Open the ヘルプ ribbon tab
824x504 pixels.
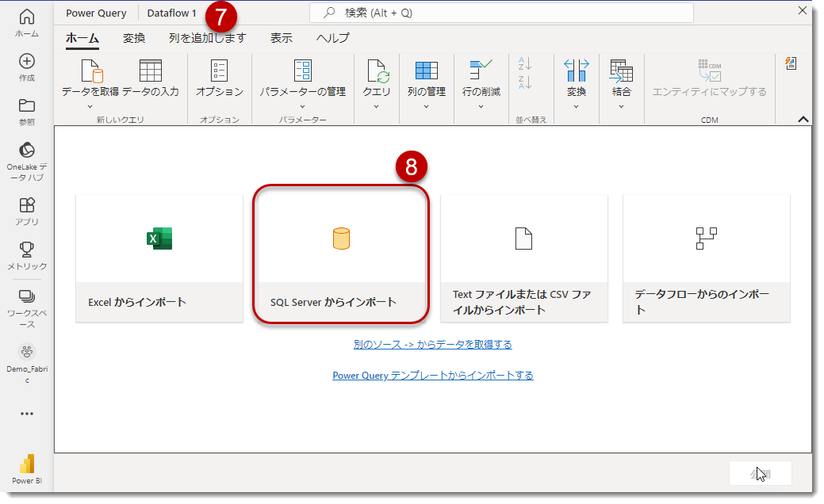[x=332, y=38]
